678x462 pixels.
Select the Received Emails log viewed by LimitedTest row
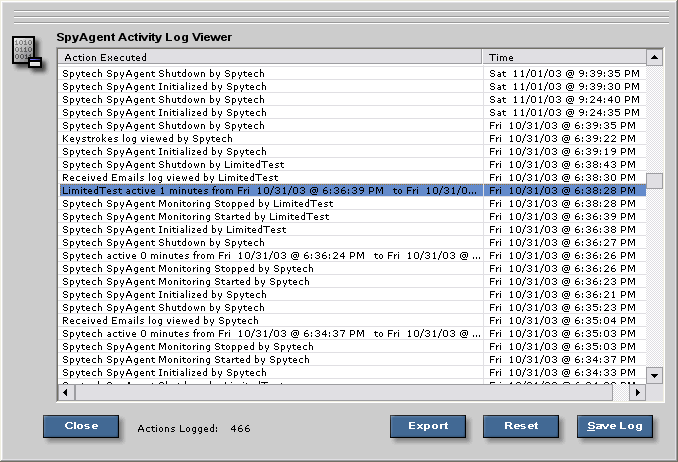pyautogui.click(x=352, y=177)
